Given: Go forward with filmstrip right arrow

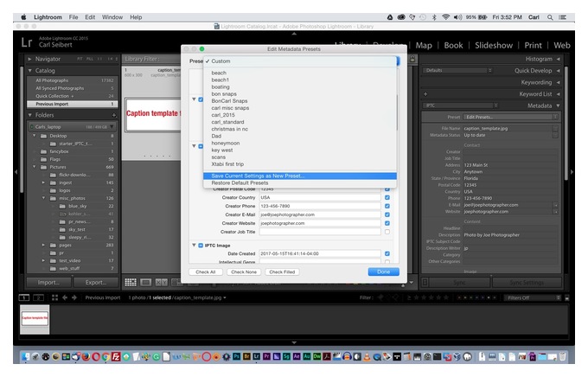Looking at the screenshot, I should pos(74,297).
